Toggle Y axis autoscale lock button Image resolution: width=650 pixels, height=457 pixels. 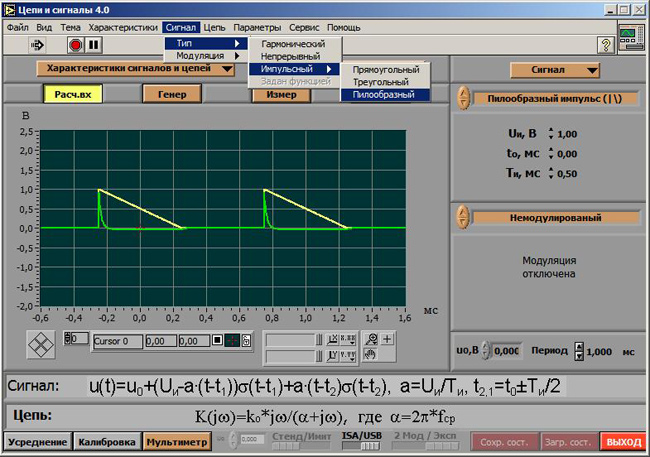pos(332,356)
